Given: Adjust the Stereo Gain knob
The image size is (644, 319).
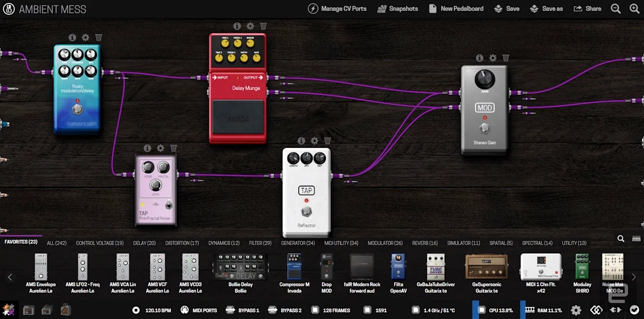Looking at the screenshot, I should coord(485,79).
